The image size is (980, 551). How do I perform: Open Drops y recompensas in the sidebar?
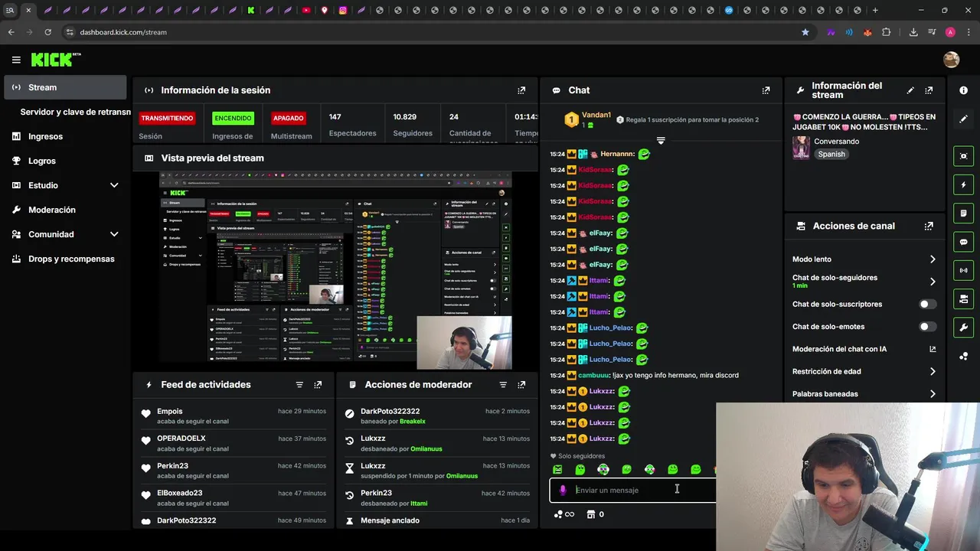pos(65,259)
